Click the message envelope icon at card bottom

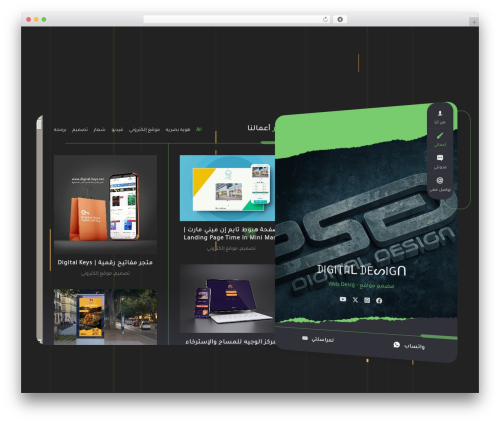pyautogui.click(x=305, y=338)
